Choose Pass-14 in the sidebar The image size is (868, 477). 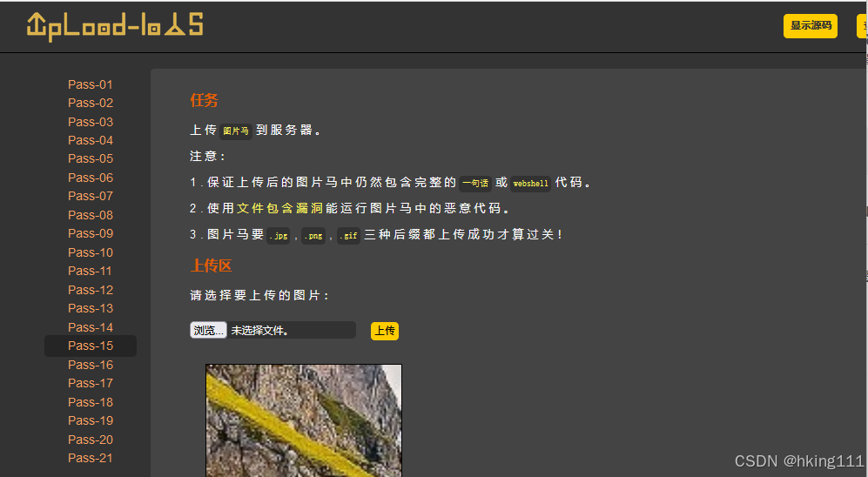click(91, 327)
